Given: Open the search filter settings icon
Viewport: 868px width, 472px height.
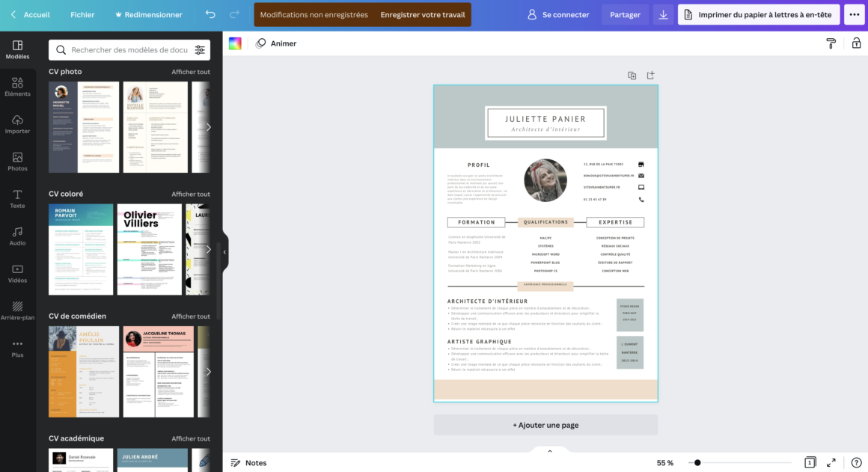Looking at the screenshot, I should pos(200,50).
